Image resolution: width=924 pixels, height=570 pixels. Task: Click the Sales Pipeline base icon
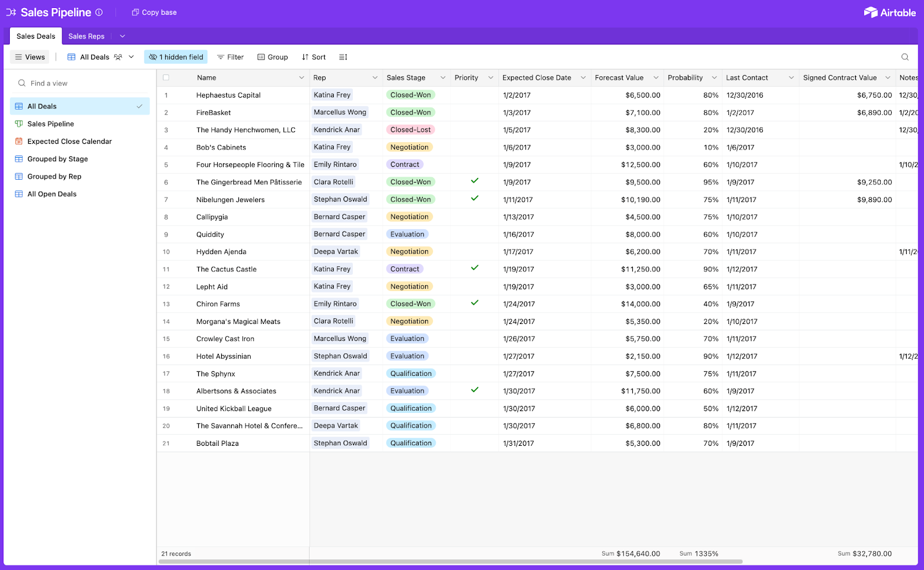click(x=11, y=12)
